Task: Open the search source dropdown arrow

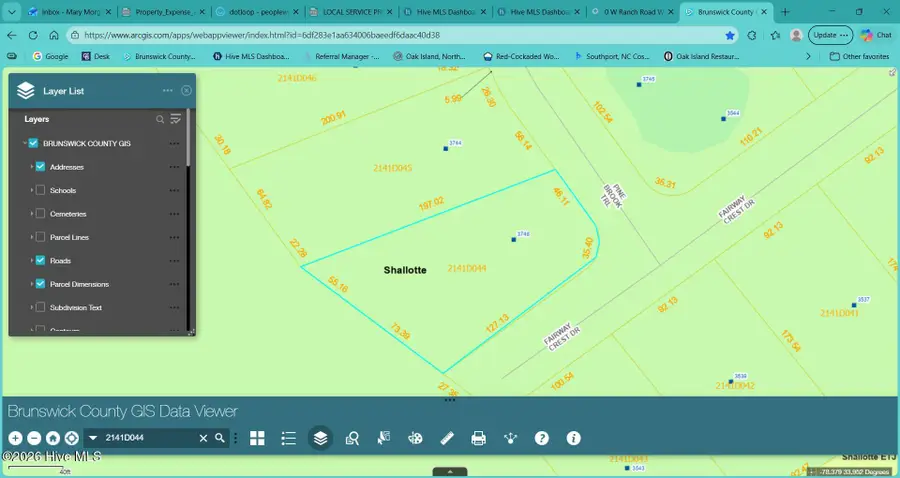Action: pos(93,438)
